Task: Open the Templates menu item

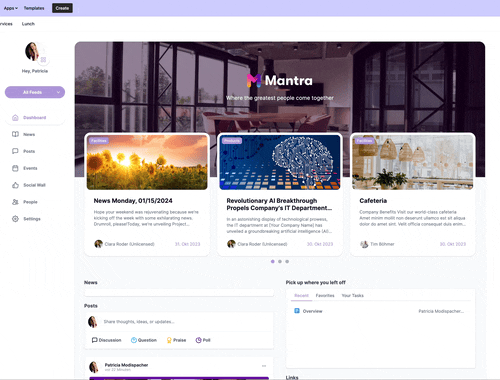Action: point(34,8)
